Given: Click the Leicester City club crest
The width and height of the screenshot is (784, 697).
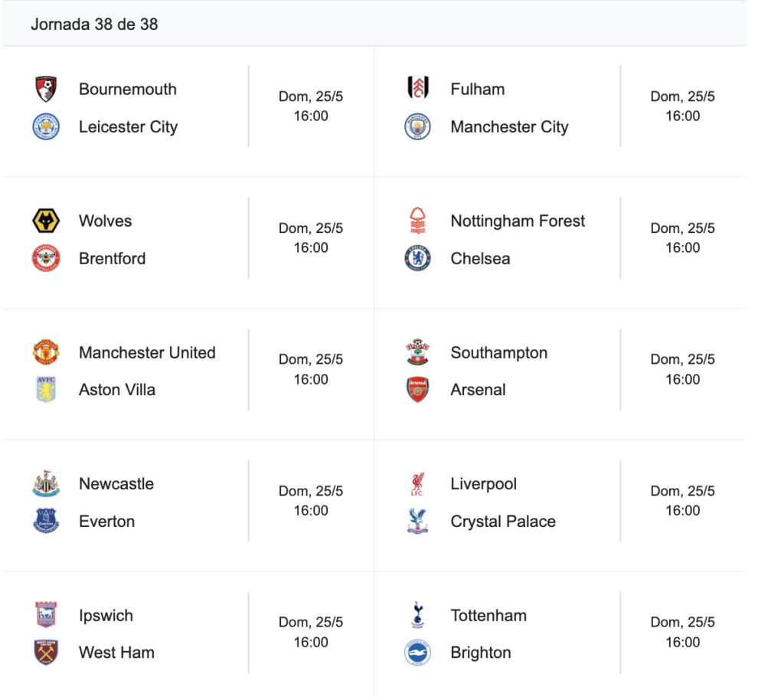Looking at the screenshot, I should [x=46, y=126].
